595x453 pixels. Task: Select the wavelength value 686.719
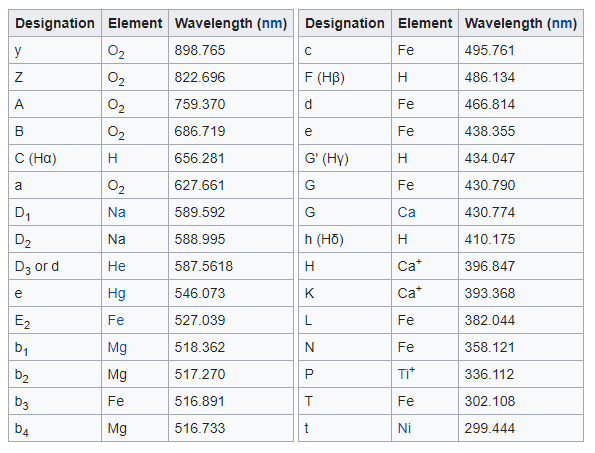[x=200, y=131]
